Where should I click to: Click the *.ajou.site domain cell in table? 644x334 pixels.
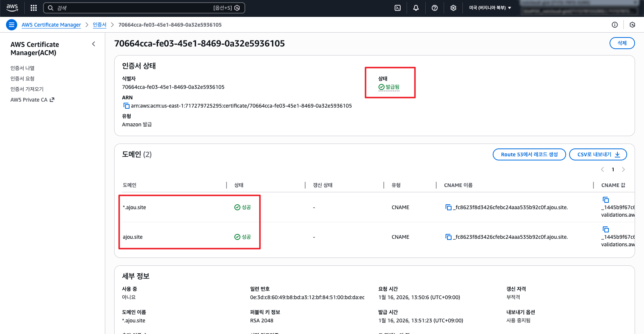pyautogui.click(x=134, y=207)
